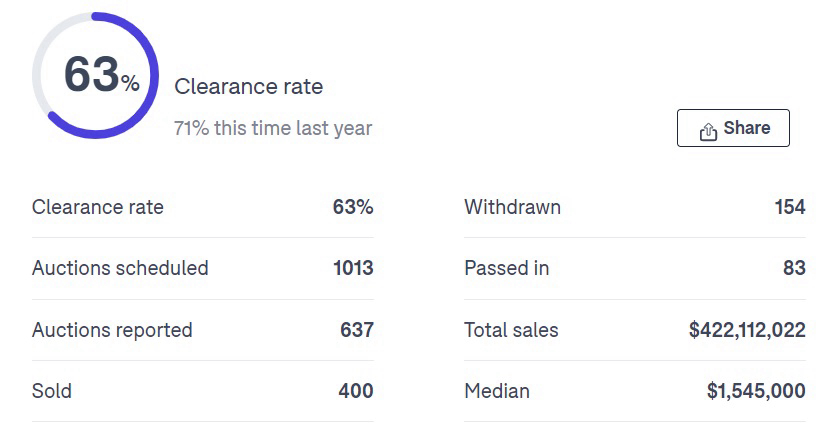Click the share upload arrow icon
Image resolution: width=836 pixels, height=425 pixels.
click(708, 131)
